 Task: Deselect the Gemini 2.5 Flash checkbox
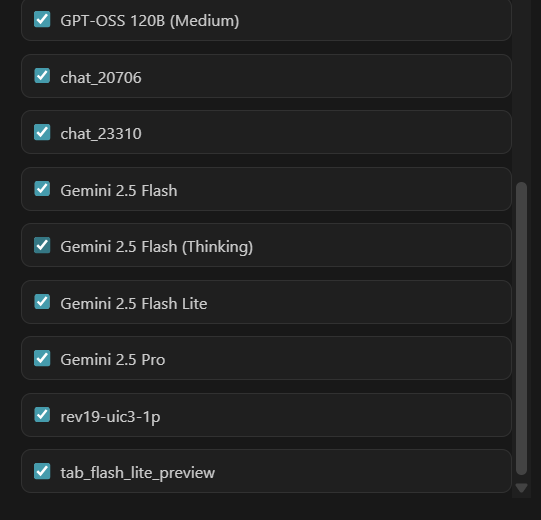(42, 189)
